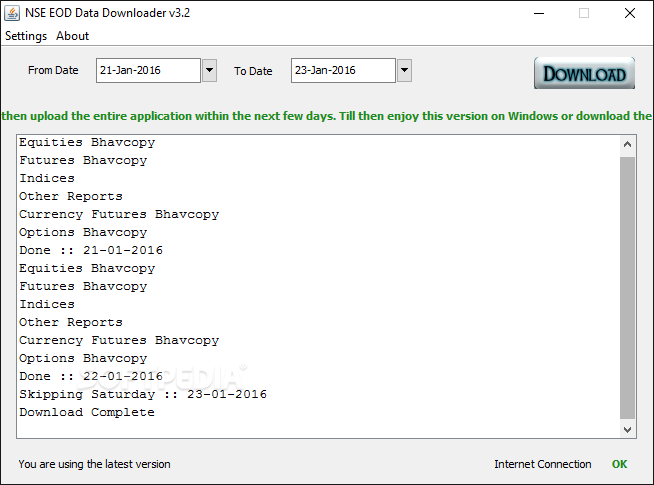This screenshot has height=485, width=654.
Task: Click the 'Skipping Saturday :: 23-01-2016' log line
Action: [143, 394]
